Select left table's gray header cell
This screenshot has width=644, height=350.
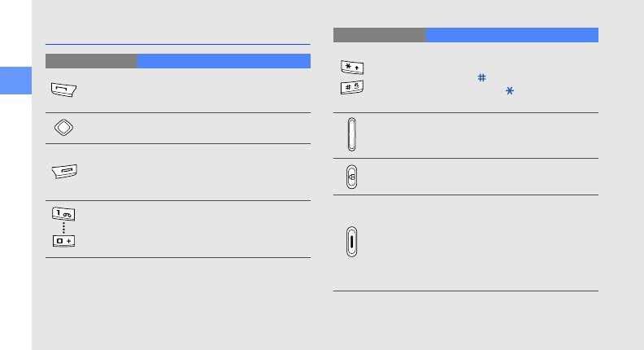click(91, 60)
